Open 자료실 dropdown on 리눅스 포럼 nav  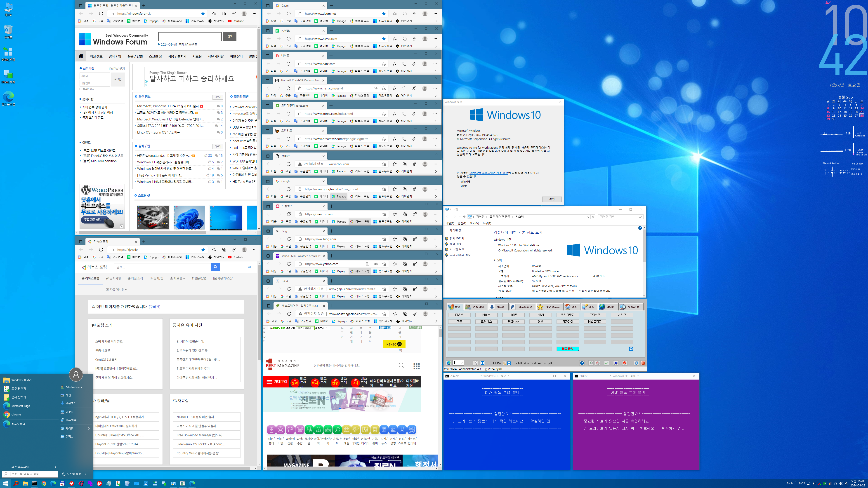pyautogui.click(x=177, y=278)
